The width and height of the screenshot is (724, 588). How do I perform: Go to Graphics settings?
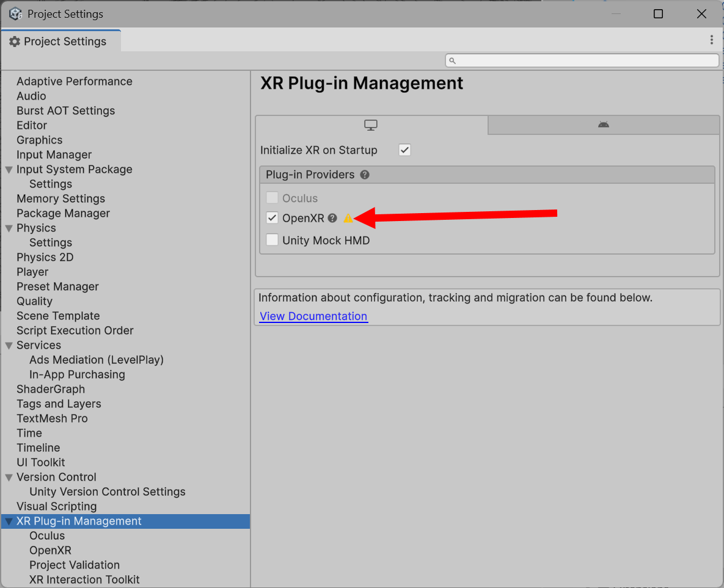pos(39,140)
